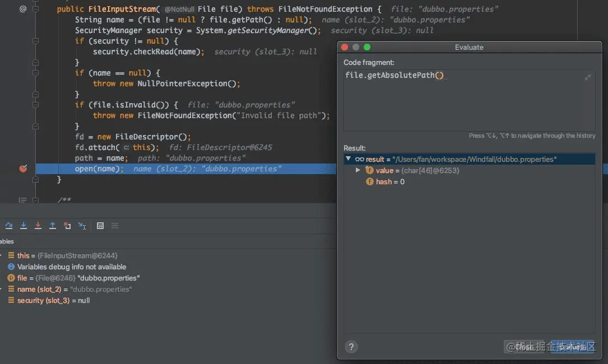Click the Step Into icon
608x364 pixels.
(x=23, y=225)
